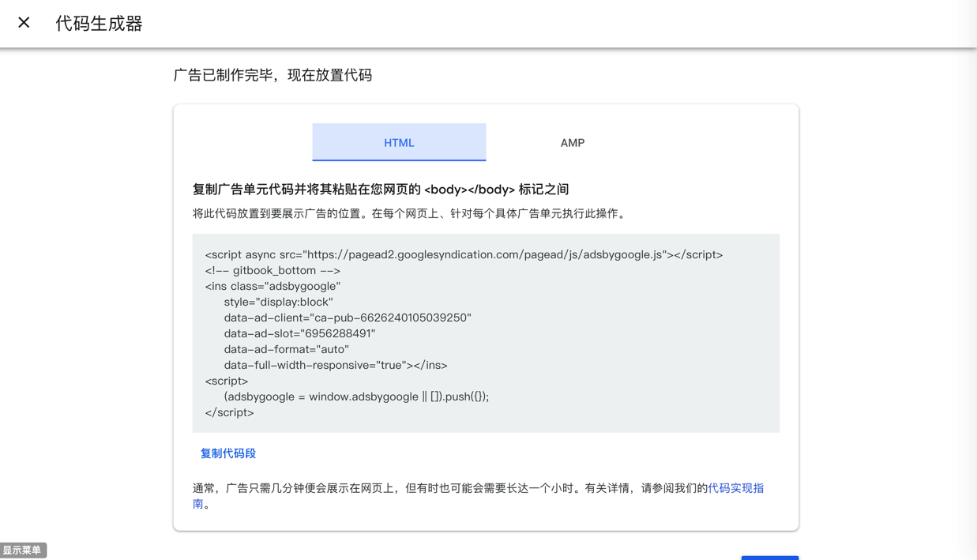Image resolution: width=977 pixels, height=560 pixels.
Task: Click the adsbygoogle push code line
Action: (356, 397)
